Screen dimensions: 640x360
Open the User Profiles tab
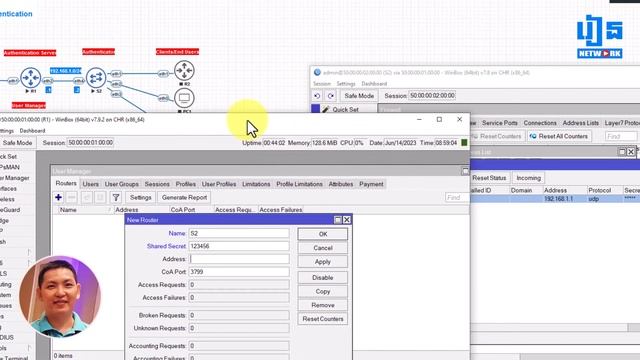[219, 184]
